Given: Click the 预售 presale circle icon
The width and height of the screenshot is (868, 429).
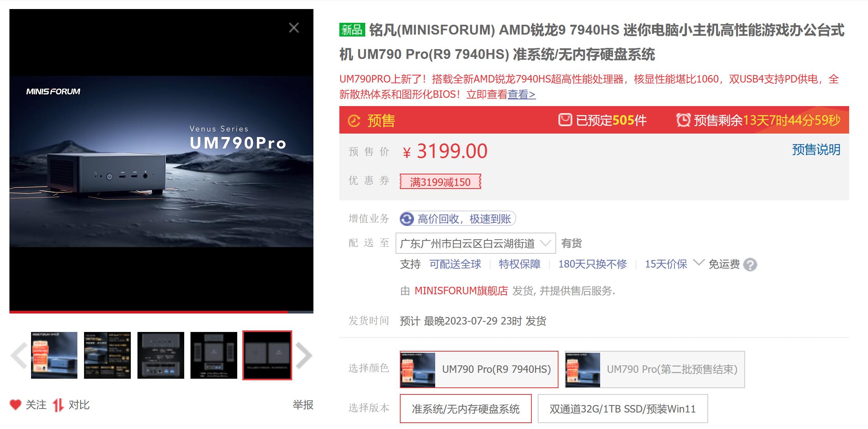Looking at the screenshot, I should click(354, 121).
